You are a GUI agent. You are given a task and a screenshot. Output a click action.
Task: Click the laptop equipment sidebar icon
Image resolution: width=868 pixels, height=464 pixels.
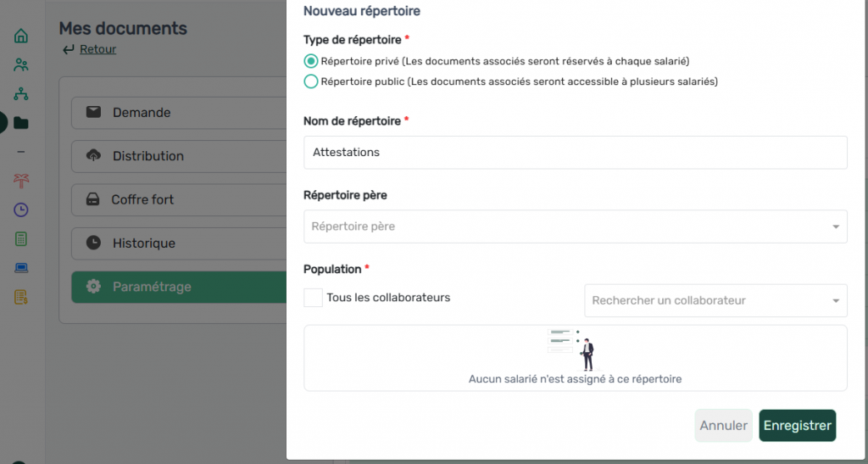pos(21,268)
